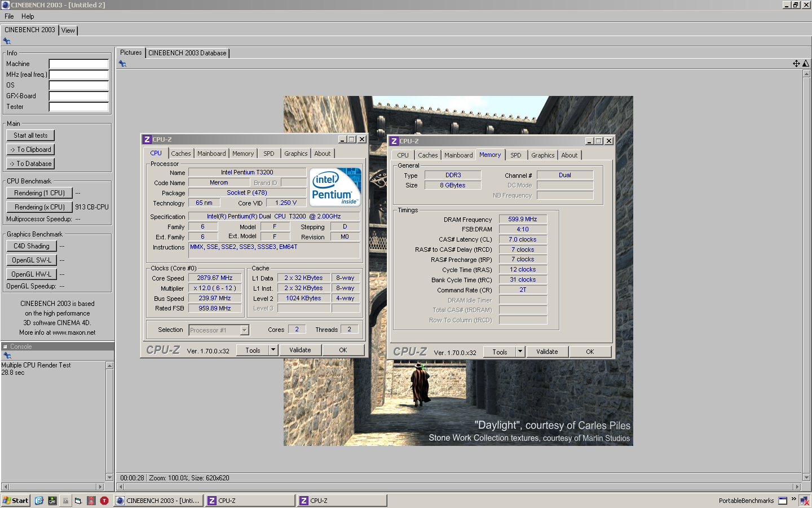
Task: Click the Z icon in CPU-Z CPU window title
Action: click(147, 139)
